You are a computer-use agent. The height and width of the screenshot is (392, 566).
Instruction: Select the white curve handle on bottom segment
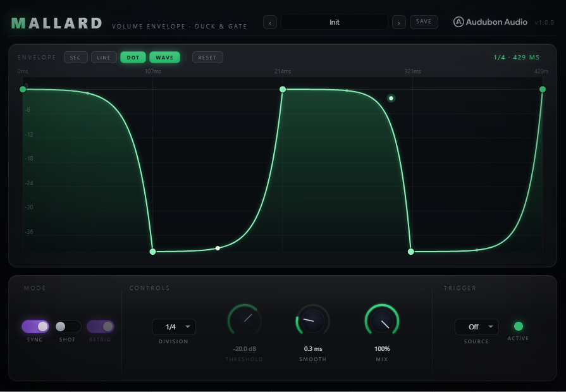point(218,248)
